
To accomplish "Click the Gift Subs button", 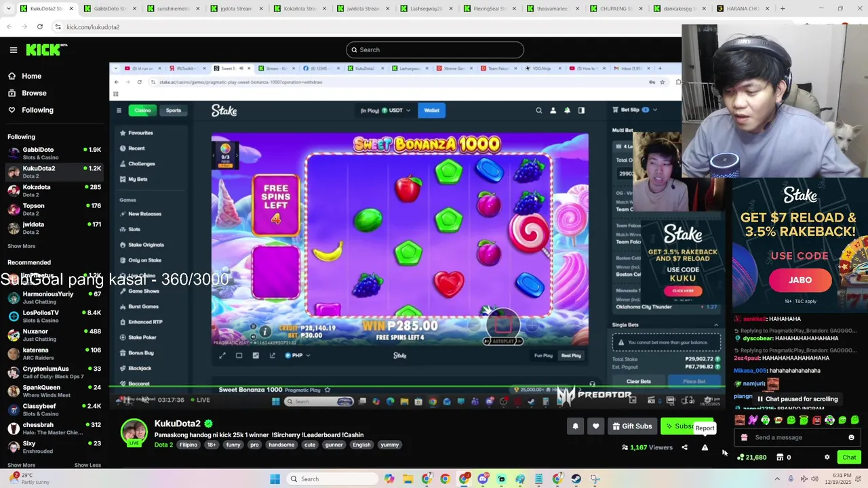I will (632, 426).
